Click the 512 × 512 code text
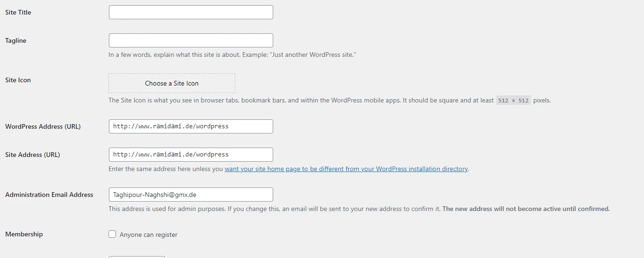The width and height of the screenshot is (644, 258). 514,101
